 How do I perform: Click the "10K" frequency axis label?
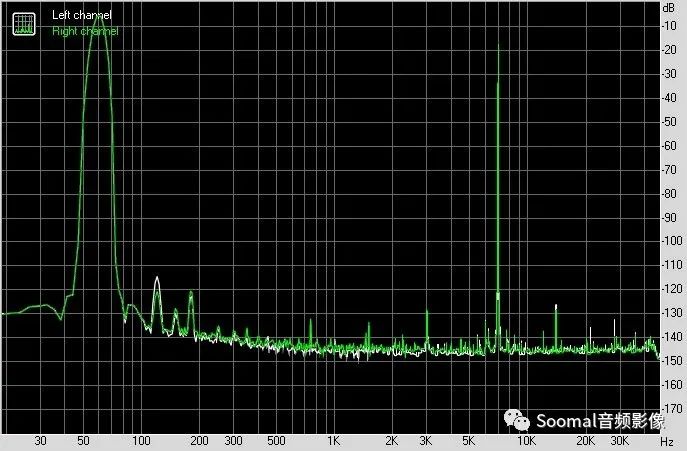526,440
